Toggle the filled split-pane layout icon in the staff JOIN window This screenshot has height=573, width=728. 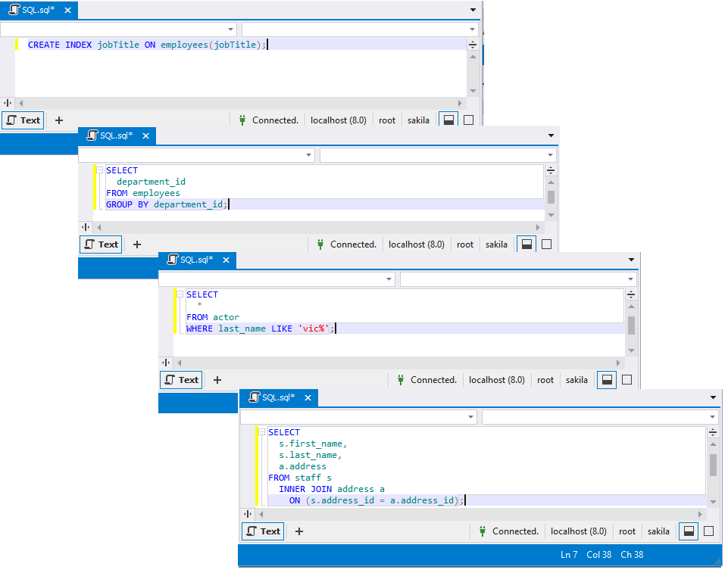(x=689, y=531)
